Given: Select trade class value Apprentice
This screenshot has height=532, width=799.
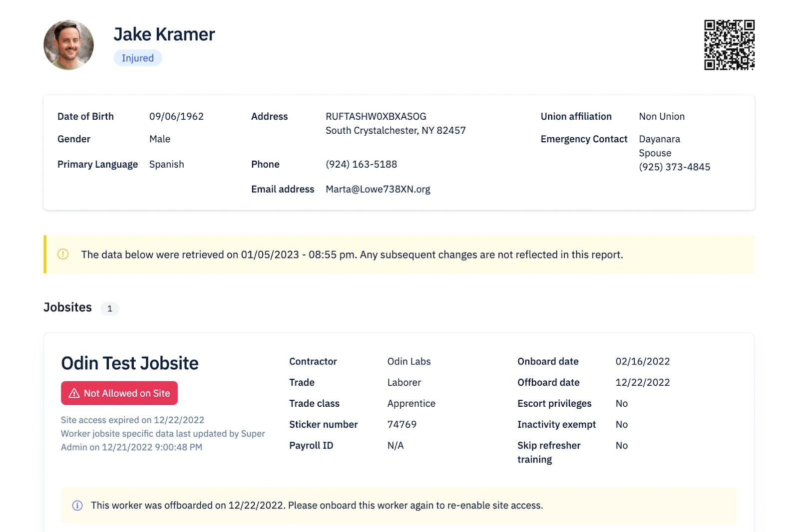Looking at the screenshot, I should (411, 403).
